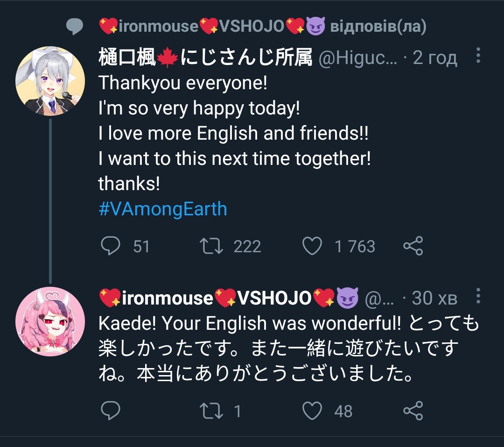The width and height of the screenshot is (504, 447).
Task: Open the 2 год timestamp
Action: (435, 57)
